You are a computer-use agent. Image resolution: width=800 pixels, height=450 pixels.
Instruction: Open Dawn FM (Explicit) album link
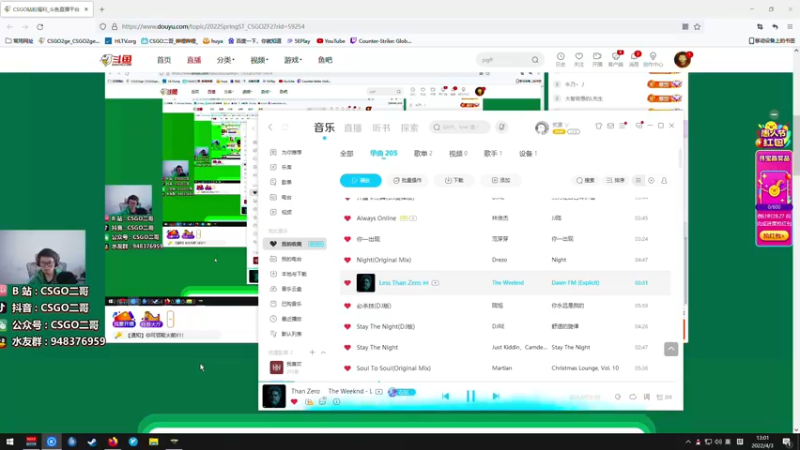[x=575, y=283]
